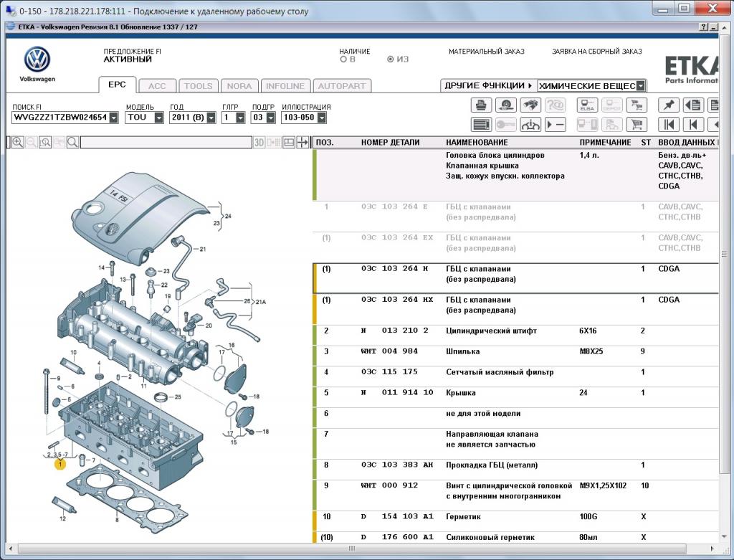Click the Volkswagen logo
Screen dimensions: 734x560
[x=37, y=60]
